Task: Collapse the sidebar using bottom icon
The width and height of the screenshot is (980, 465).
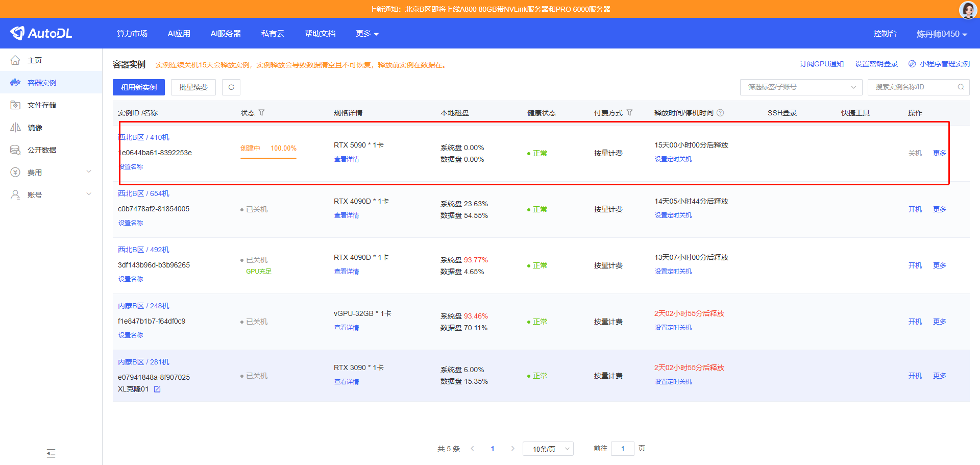Action: pyautogui.click(x=51, y=453)
